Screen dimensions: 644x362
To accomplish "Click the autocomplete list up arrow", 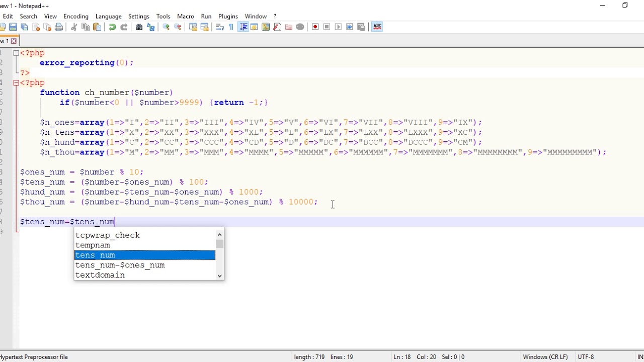I will tap(219, 235).
